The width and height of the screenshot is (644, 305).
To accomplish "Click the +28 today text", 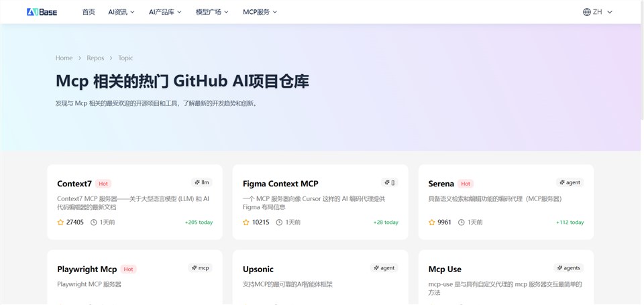I will click(386, 223).
